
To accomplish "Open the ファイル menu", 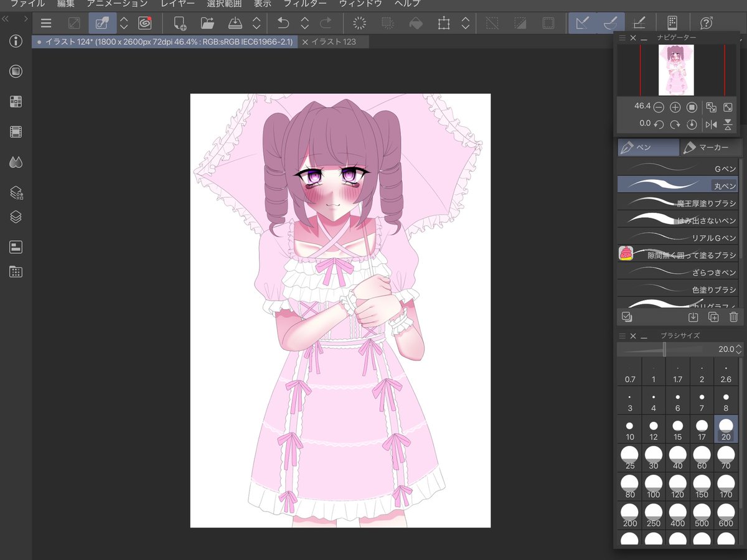I will tap(27, 3).
